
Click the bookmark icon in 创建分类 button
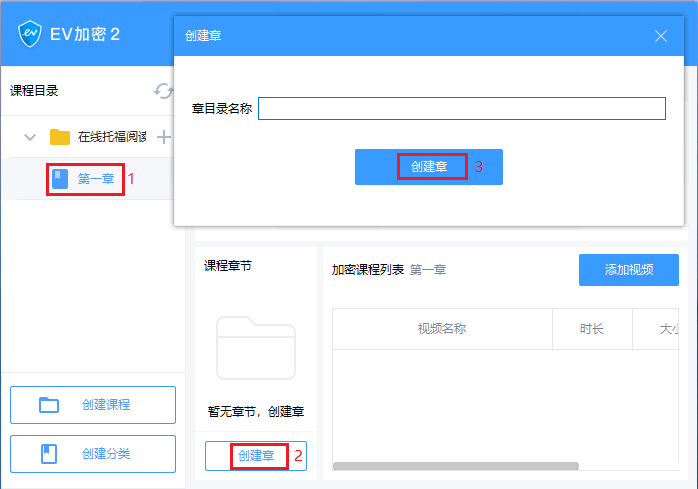pyautogui.click(x=49, y=454)
